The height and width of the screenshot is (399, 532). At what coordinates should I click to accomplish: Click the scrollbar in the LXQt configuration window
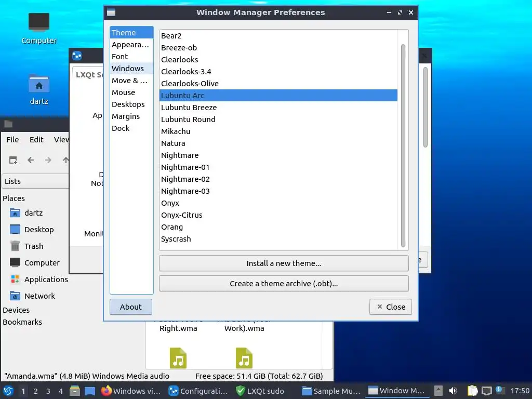(x=425, y=107)
